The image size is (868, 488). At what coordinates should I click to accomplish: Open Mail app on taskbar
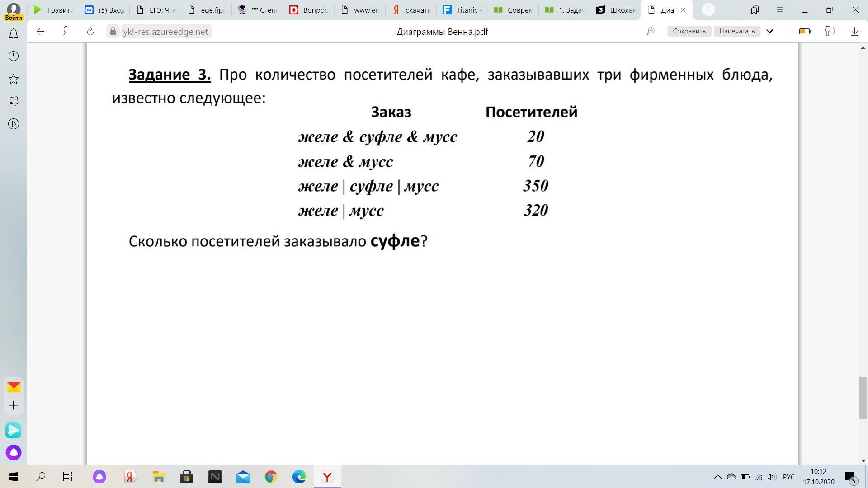tap(243, 477)
